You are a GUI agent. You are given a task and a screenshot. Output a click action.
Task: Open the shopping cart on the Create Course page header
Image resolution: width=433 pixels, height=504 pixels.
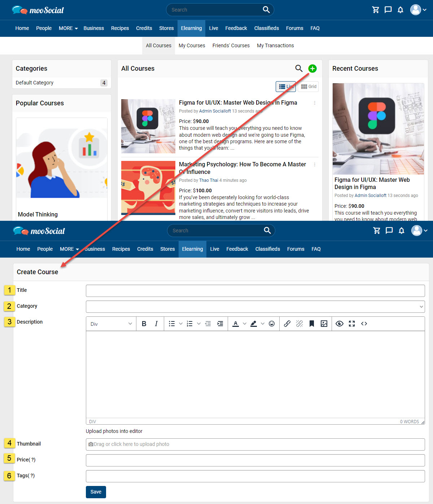(377, 231)
